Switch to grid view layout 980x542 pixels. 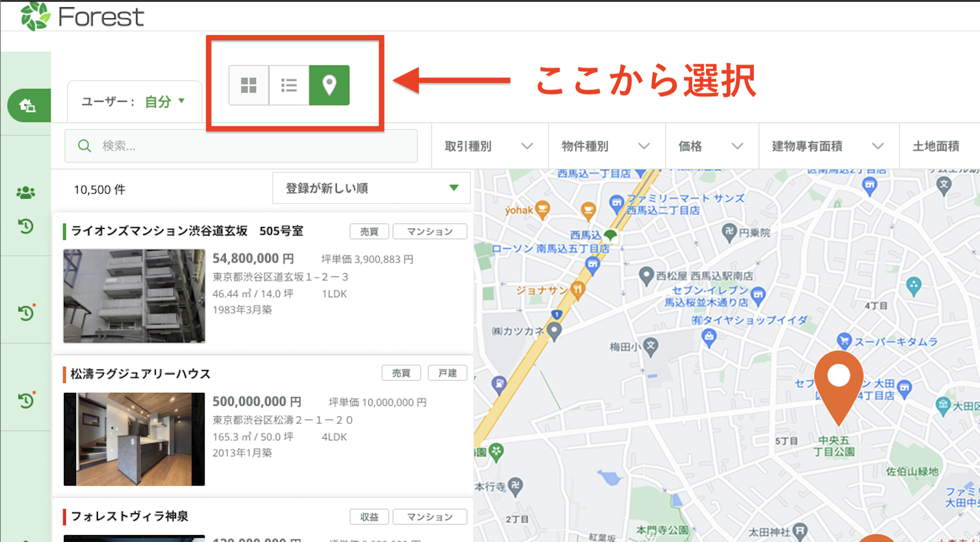click(248, 84)
